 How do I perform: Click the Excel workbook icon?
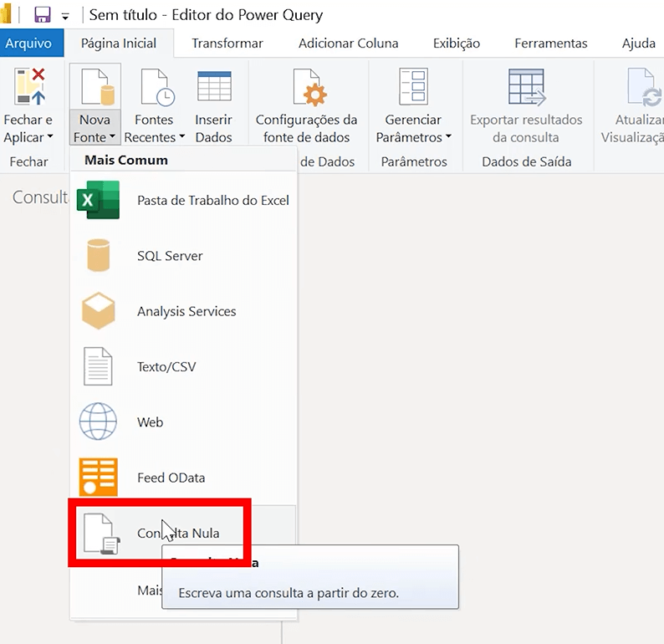click(x=98, y=199)
